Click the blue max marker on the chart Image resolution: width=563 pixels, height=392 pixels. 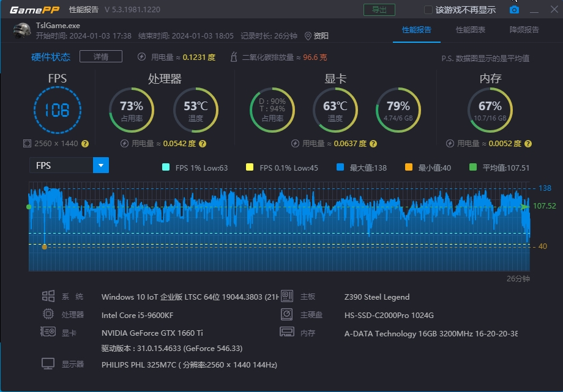(46, 188)
